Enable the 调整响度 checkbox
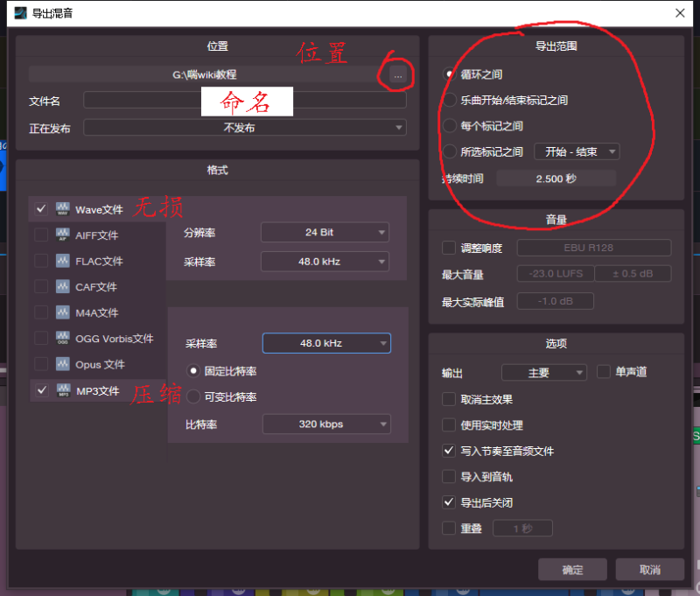The height and width of the screenshot is (596, 700). coord(450,249)
